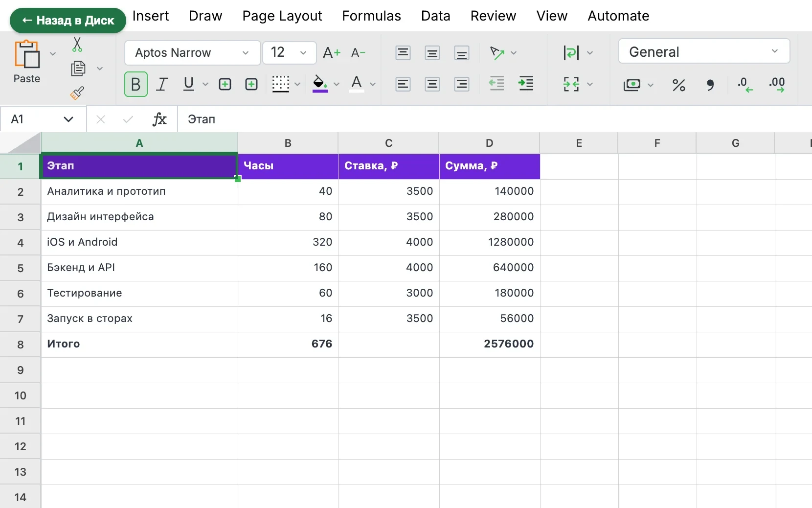Open the font size 12 dropdown

tap(289, 53)
